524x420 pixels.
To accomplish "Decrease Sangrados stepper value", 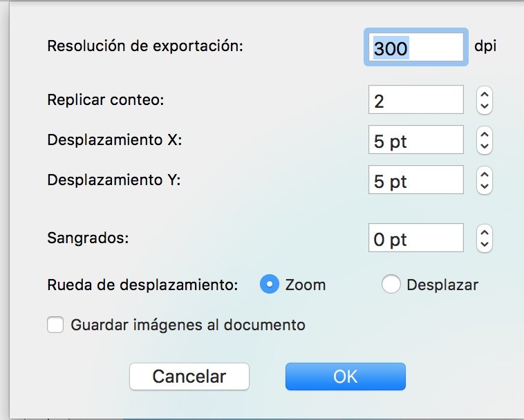I will (x=484, y=245).
